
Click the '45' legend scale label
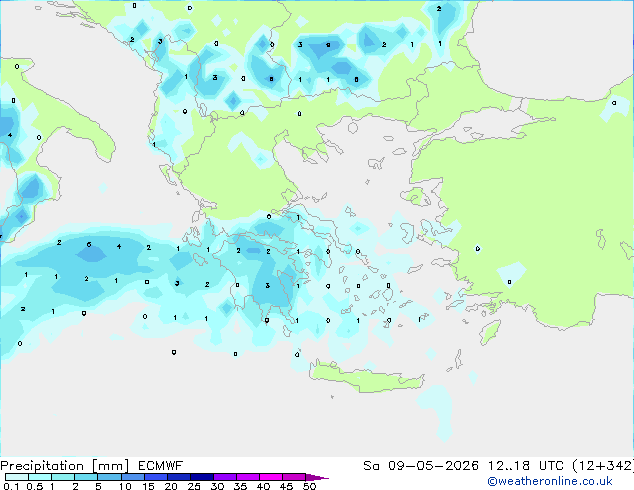(286, 486)
